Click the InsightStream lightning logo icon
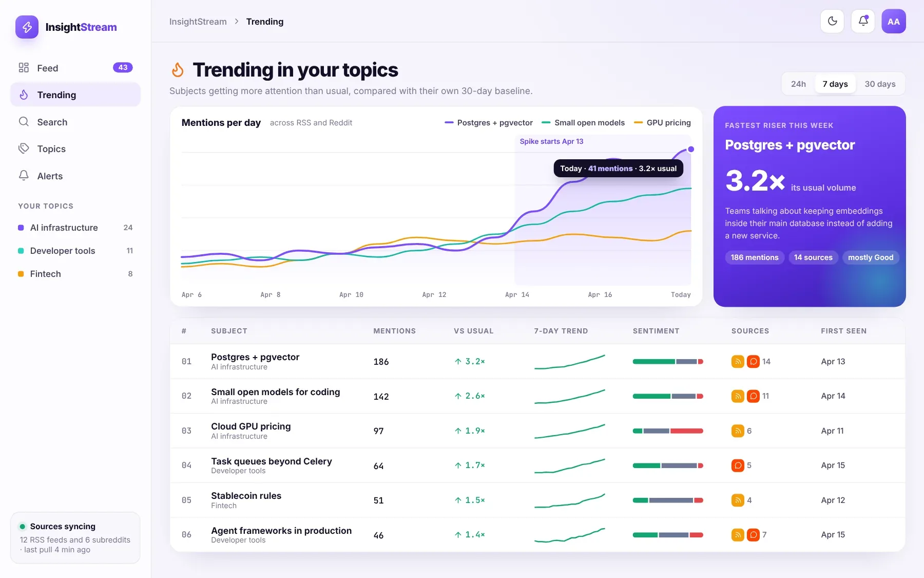The width and height of the screenshot is (924, 578). click(27, 27)
